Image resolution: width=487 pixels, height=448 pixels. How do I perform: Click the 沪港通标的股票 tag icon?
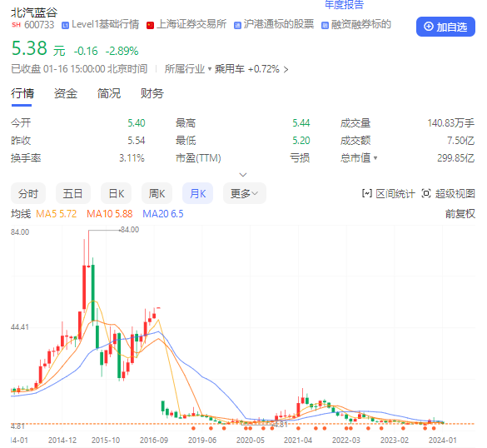pos(237,26)
